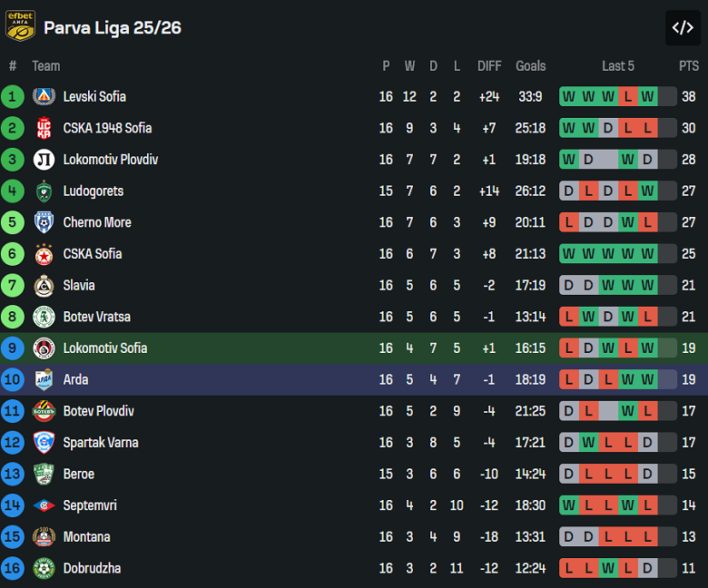Click the Last 5 column header
Viewport: 708px width, 588px height.
[x=618, y=65]
